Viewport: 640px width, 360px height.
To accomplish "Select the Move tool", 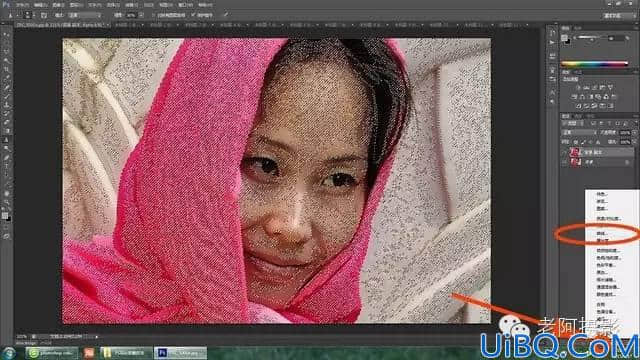I will 7,34.
